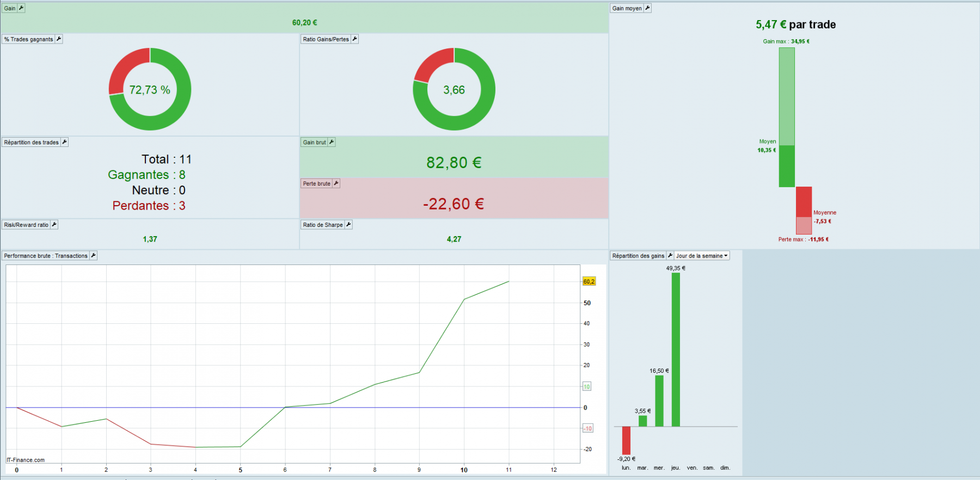Click the Répartition des gains label
Viewport: 980px width, 480px height.
pyautogui.click(x=638, y=256)
